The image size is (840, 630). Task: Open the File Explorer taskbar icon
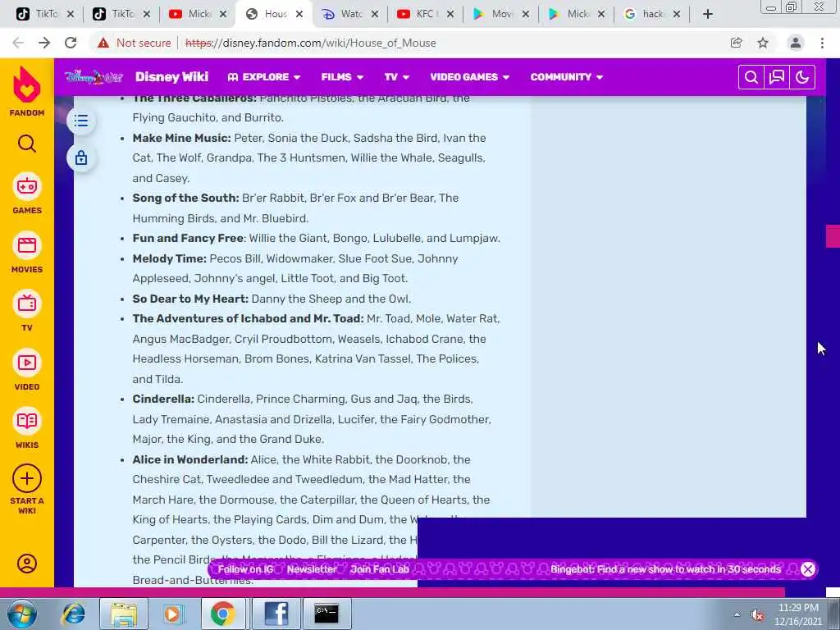pos(124,614)
